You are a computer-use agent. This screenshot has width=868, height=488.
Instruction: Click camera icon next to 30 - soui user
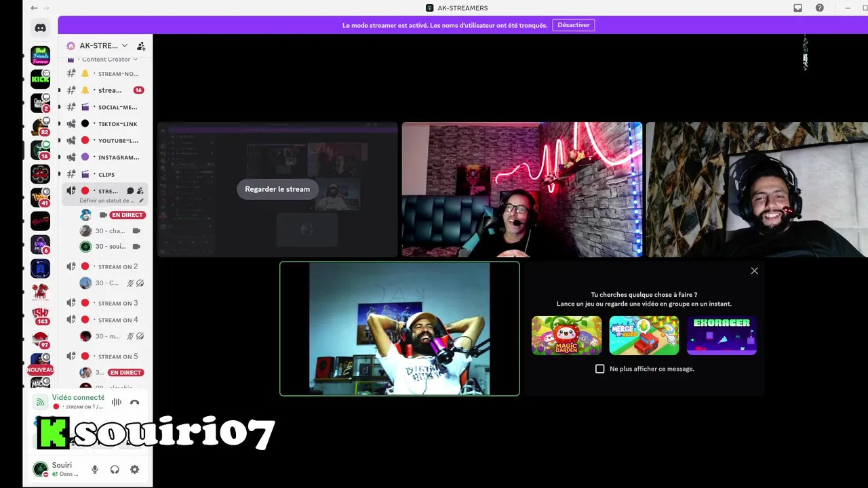[x=136, y=247]
